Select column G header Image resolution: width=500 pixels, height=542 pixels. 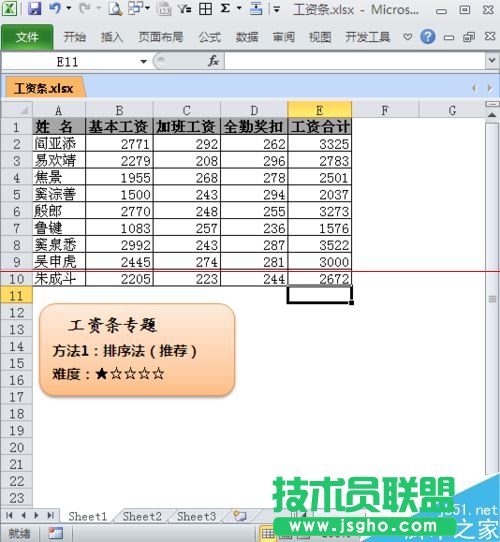click(452, 110)
